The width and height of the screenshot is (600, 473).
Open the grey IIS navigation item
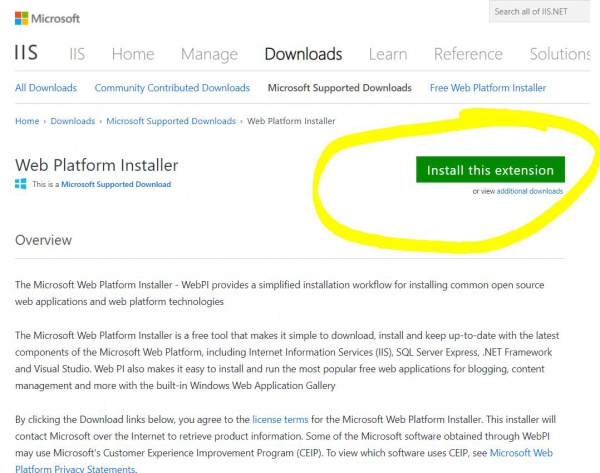tap(77, 54)
